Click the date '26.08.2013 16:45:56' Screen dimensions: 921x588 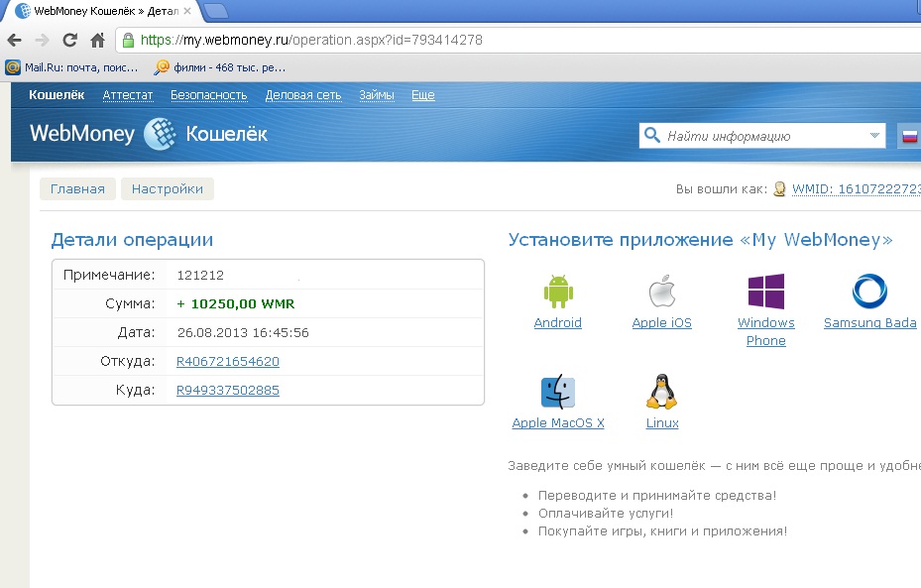(x=243, y=332)
